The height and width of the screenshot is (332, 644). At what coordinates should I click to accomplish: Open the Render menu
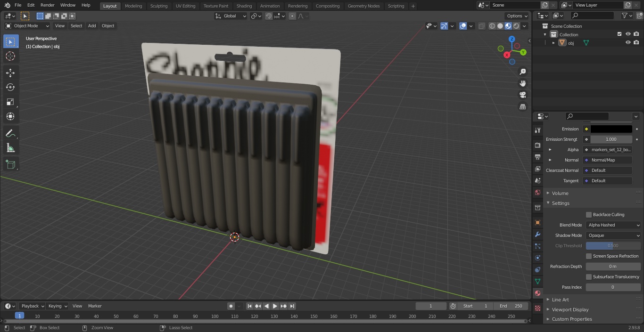coord(47,5)
